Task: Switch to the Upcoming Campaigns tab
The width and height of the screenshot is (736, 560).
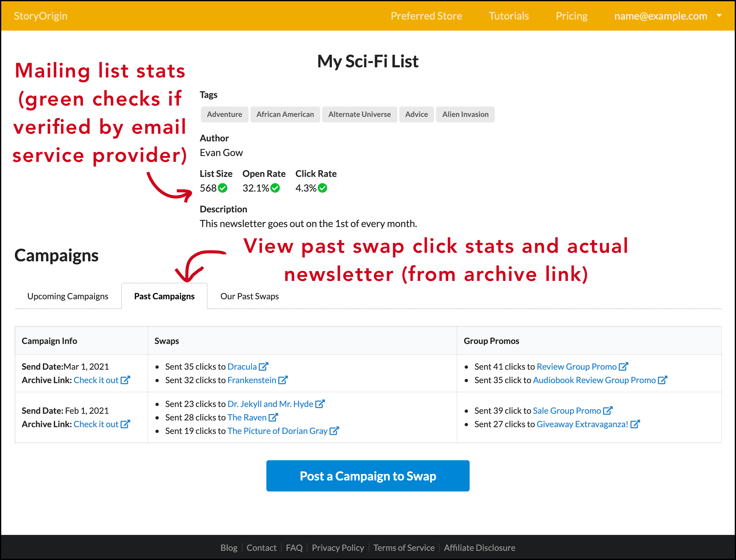Action: tap(67, 296)
